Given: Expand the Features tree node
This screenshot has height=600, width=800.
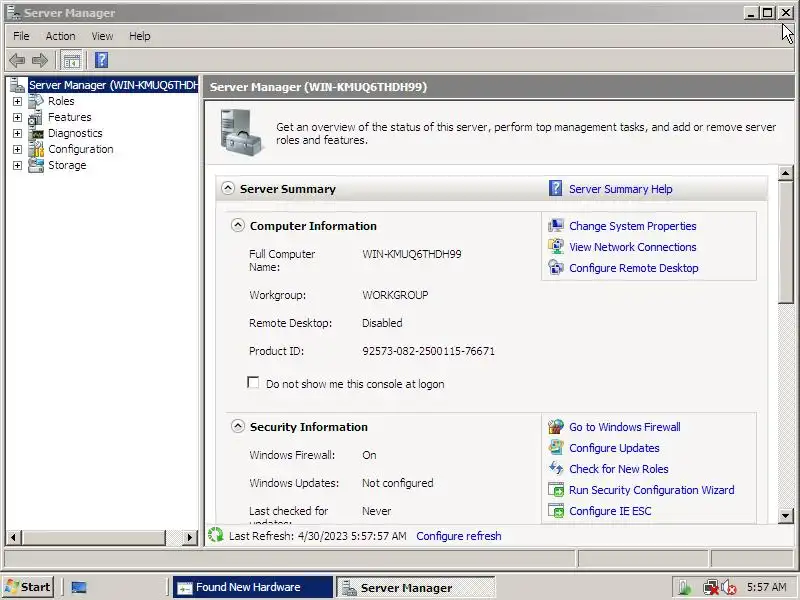Looking at the screenshot, I should (x=17, y=118).
